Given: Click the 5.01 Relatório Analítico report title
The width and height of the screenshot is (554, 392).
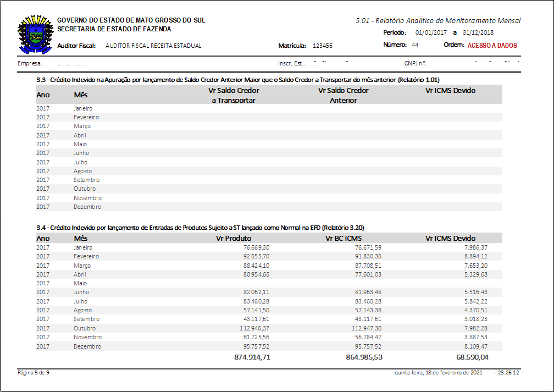Looking at the screenshot, I should [x=437, y=21].
